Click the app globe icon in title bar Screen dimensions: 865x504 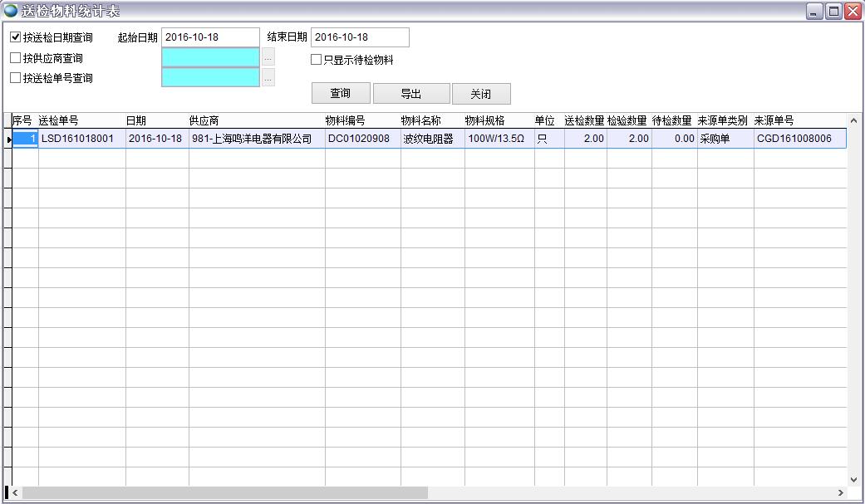coord(11,11)
